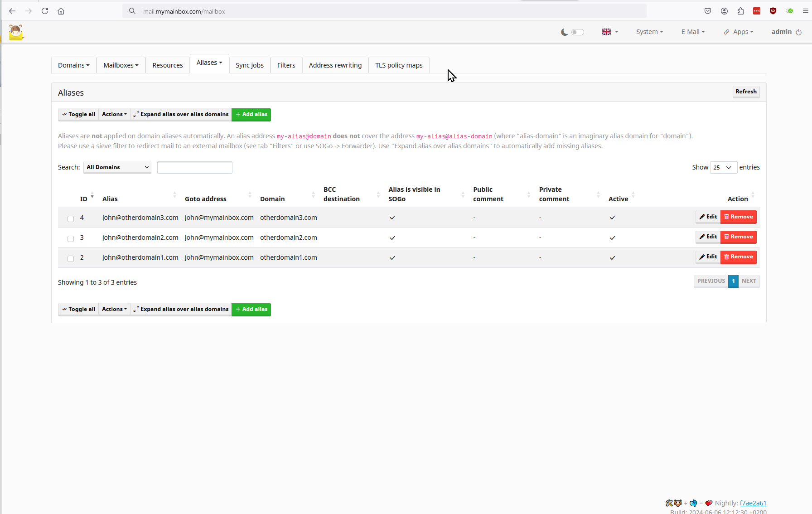Open the f7ae2a61 nightly build link
Image resolution: width=812 pixels, height=514 pixels.
point(753,503)
